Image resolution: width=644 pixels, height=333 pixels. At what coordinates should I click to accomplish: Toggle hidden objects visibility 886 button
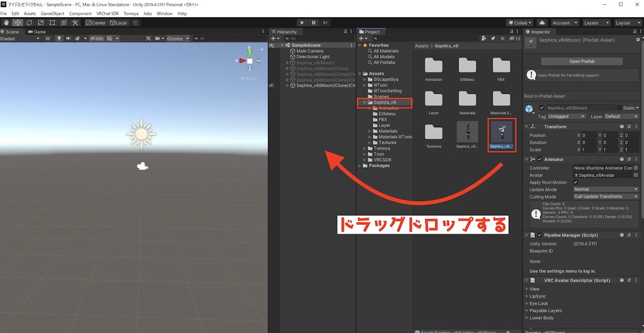[x=97, y=38]
